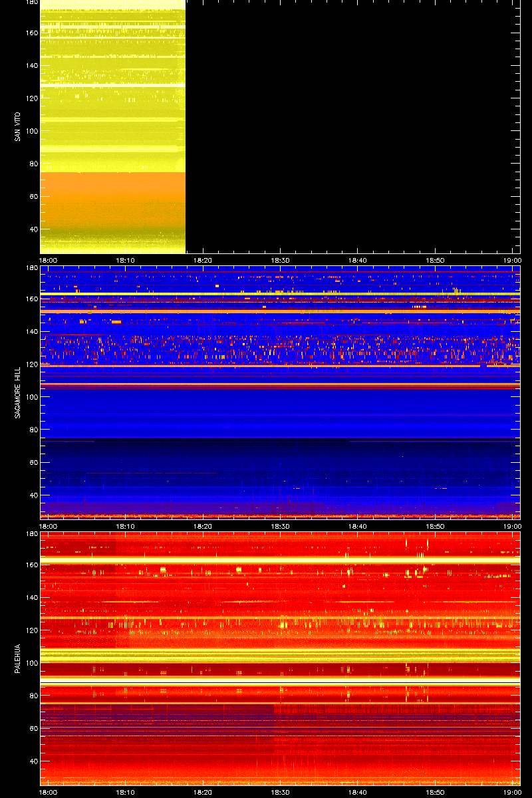Click the PALEHUA axis label
Image resolution: width=532 pixels, height=798 pixels.
(17, 659)
